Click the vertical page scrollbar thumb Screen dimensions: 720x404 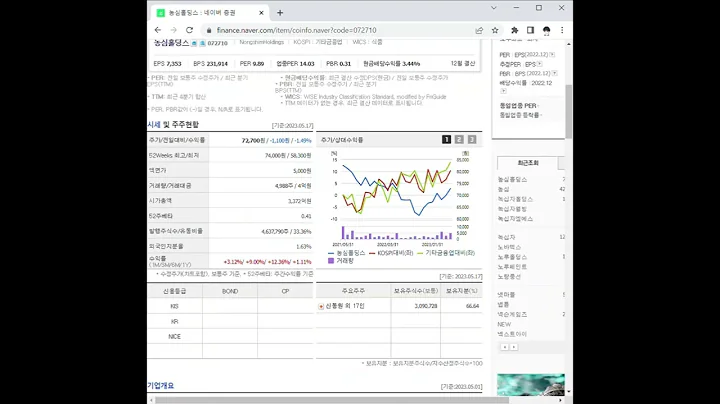point(569,111)
